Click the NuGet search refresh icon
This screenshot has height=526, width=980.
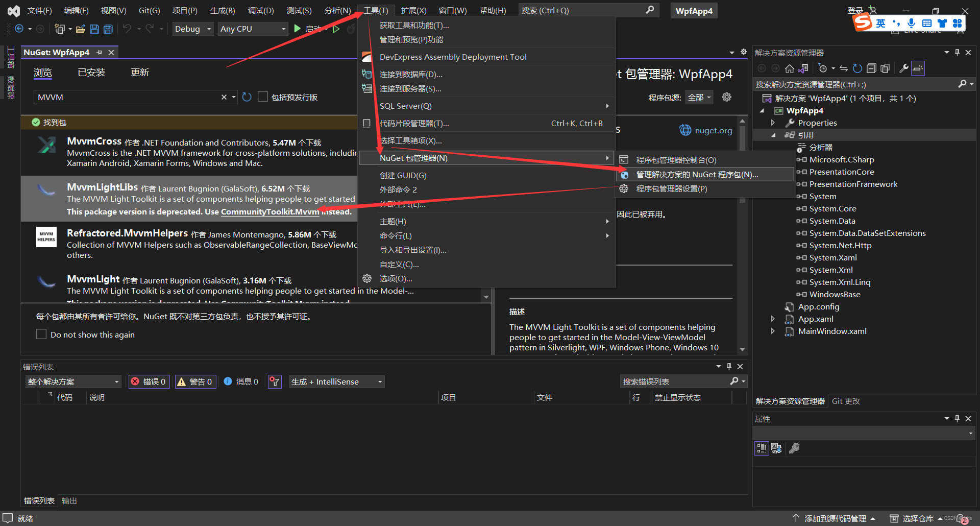247,97
